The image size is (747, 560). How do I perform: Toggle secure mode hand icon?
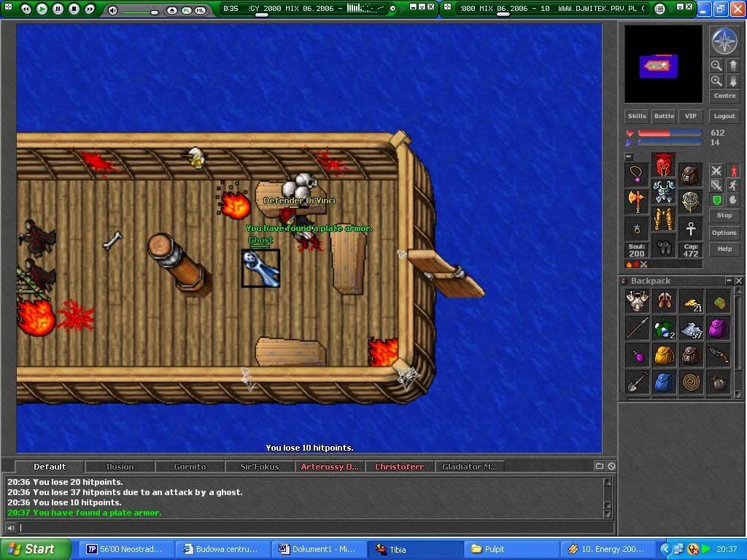coord(732,200)
